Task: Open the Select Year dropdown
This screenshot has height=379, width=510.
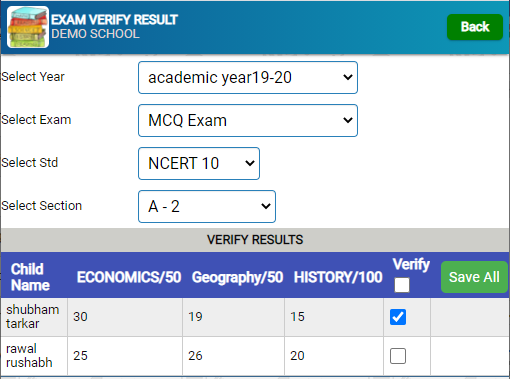Action: [248, 77]
